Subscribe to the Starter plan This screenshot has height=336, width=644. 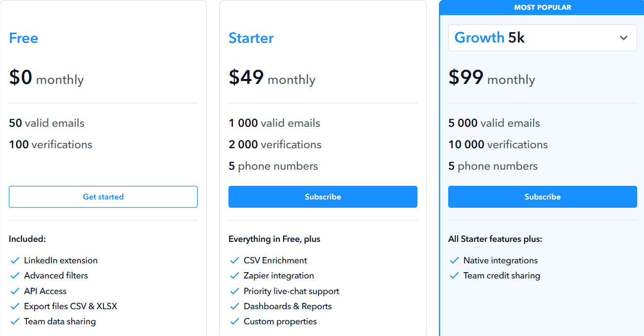tap(323, 197)
